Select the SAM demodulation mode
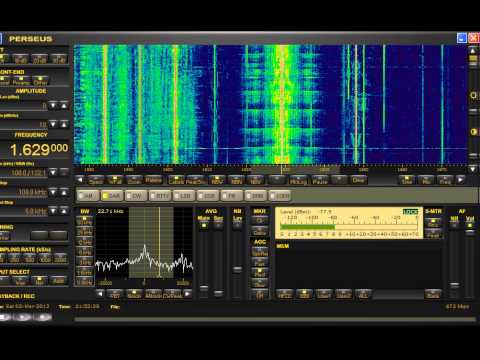 [112, 196]
